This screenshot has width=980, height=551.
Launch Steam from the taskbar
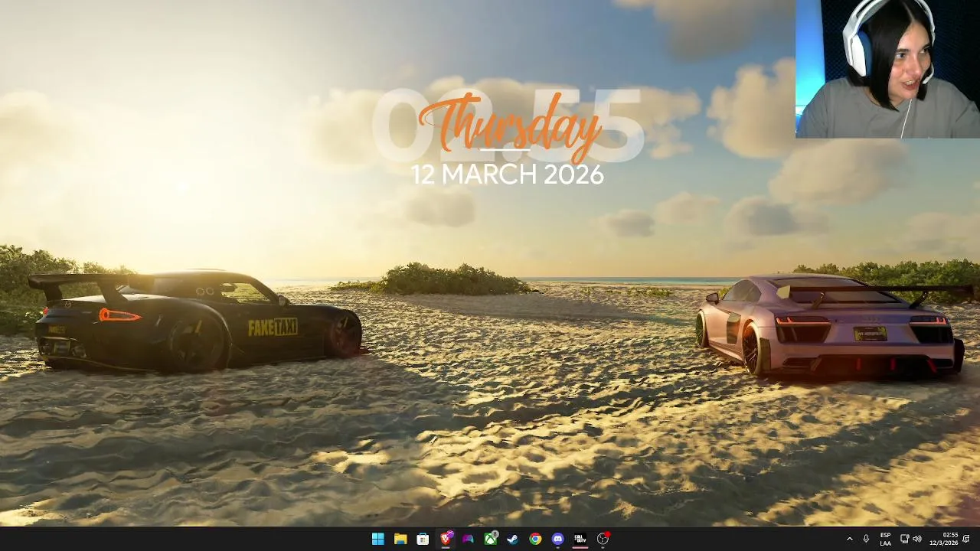coord(513,539)
